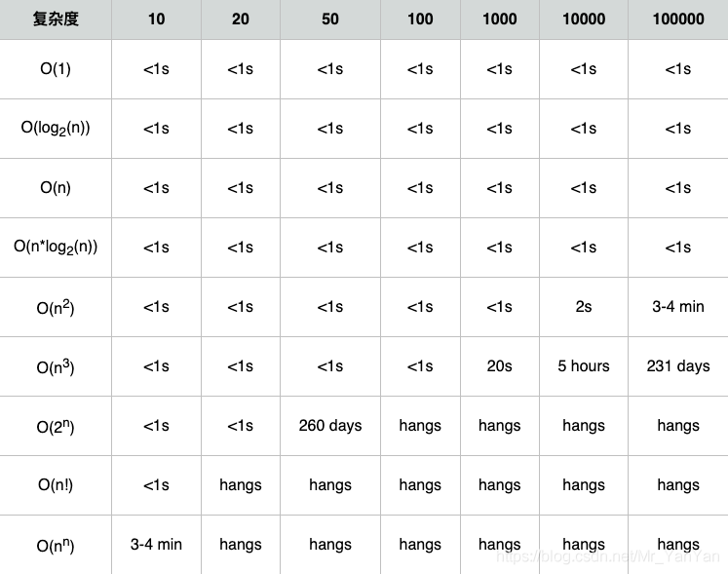
Task: Click the 2s cell
Action: pyautogui.click(x=583, y=307)
